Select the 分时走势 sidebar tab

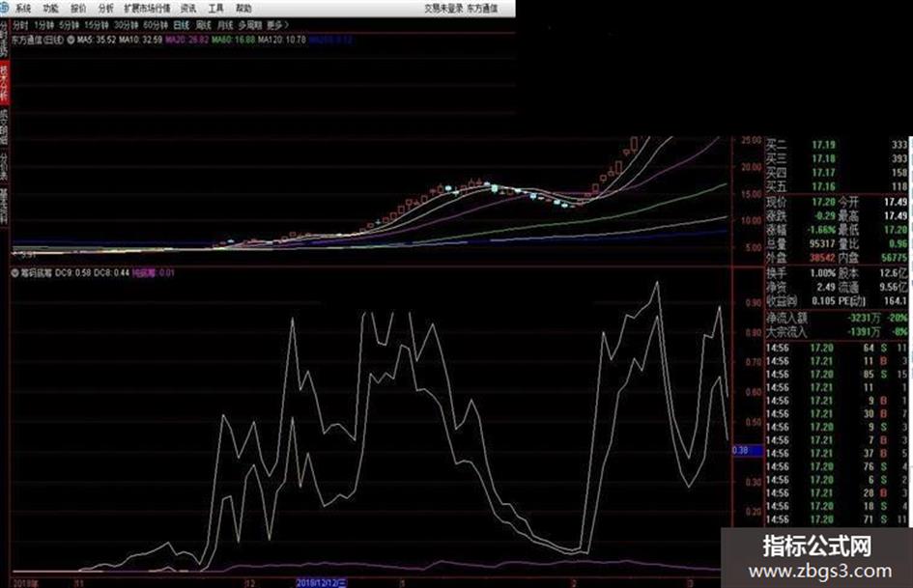(4, 41)
